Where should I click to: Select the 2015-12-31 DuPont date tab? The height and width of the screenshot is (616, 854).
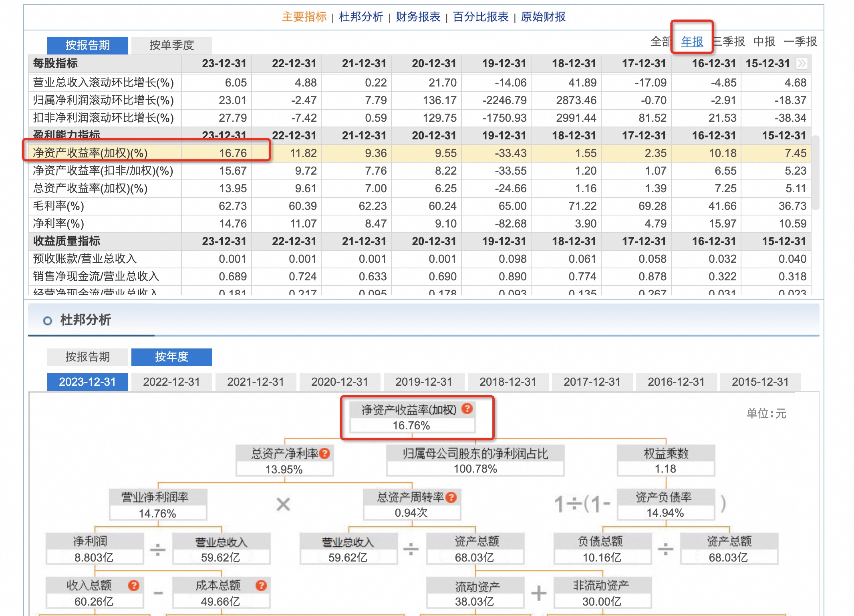[761, 382]
